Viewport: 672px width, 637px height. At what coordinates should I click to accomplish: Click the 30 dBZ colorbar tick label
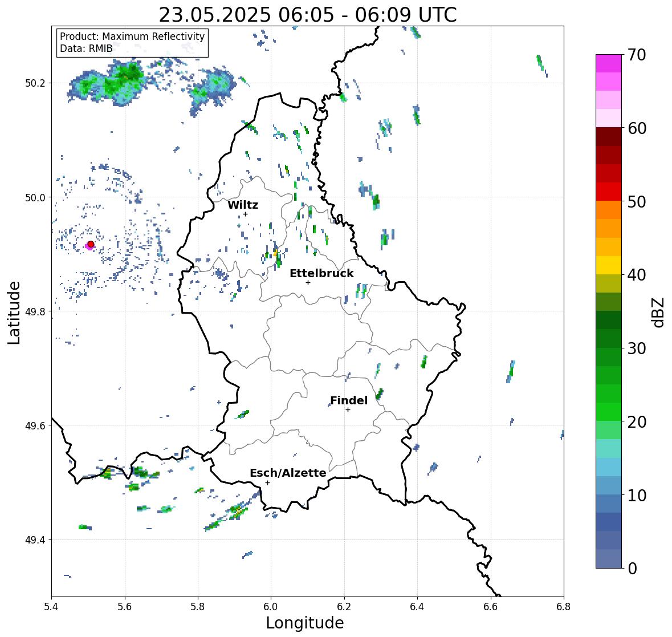click(x=637, y=348)
